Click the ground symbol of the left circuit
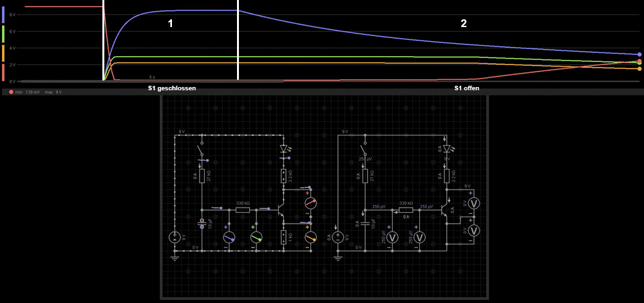This screenshot has height=303, width=644. point(175,258)
